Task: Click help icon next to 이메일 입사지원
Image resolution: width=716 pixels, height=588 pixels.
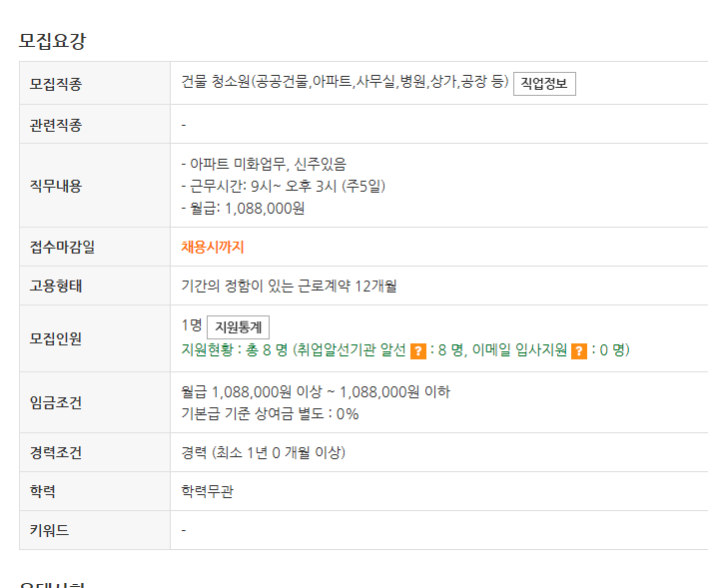Action: [x=579, y=351]
